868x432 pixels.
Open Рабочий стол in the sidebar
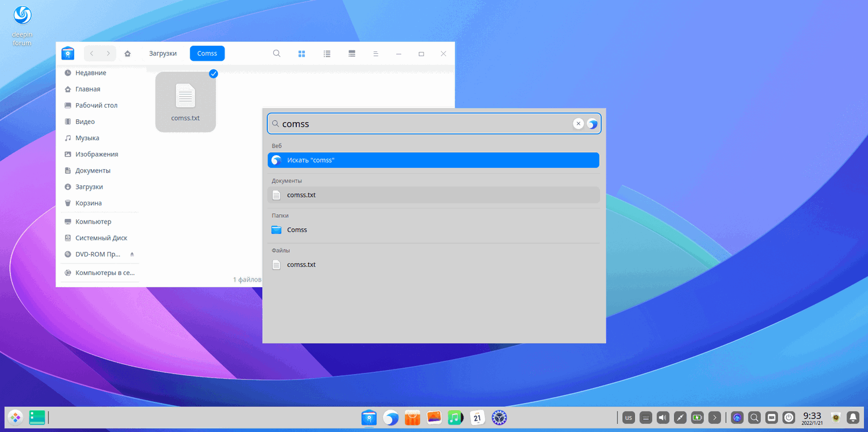[x=98, y=105]
